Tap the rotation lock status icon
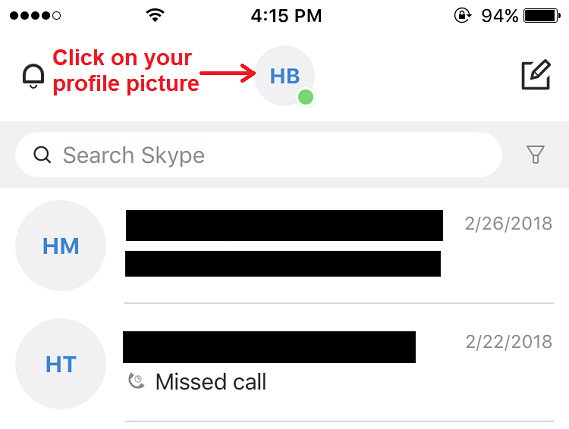 [x=462, y=15]
